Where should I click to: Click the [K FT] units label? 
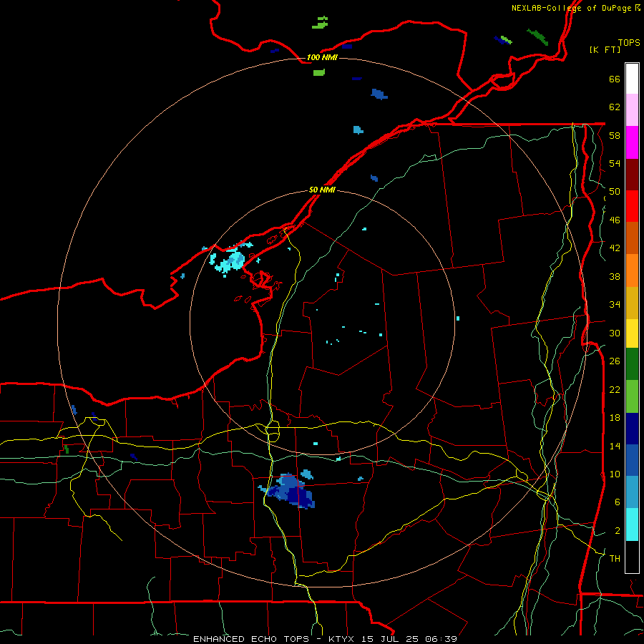pos(605,49)
